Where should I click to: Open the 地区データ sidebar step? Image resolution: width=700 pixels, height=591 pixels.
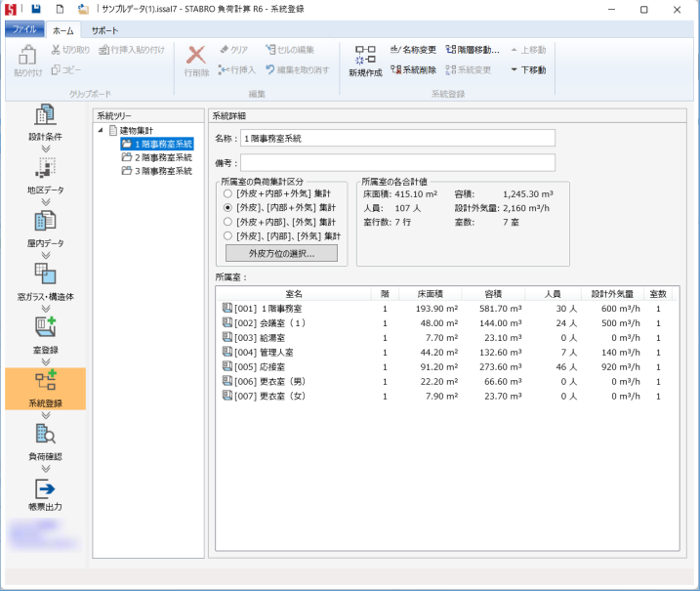coord(45,176)
